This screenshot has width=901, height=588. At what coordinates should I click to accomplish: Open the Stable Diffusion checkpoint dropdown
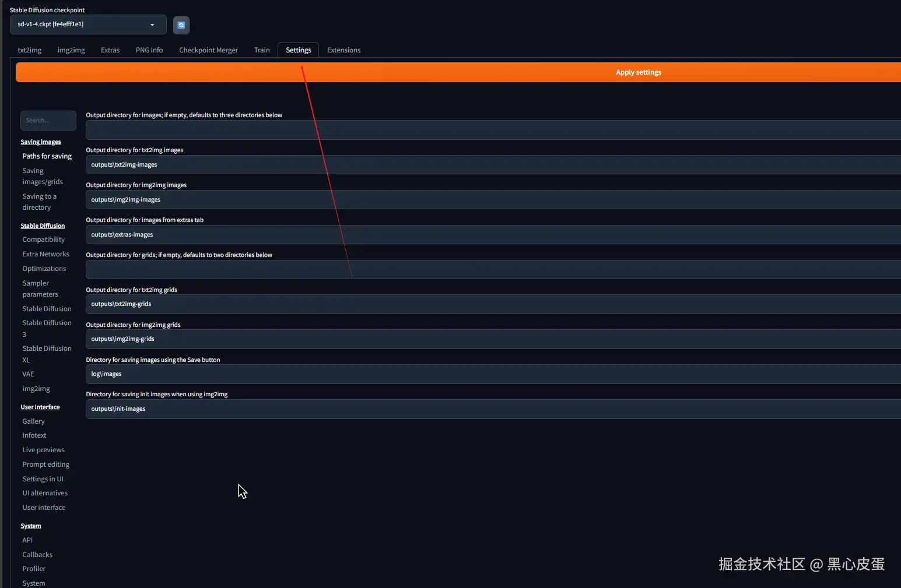[x=88, y=24]
